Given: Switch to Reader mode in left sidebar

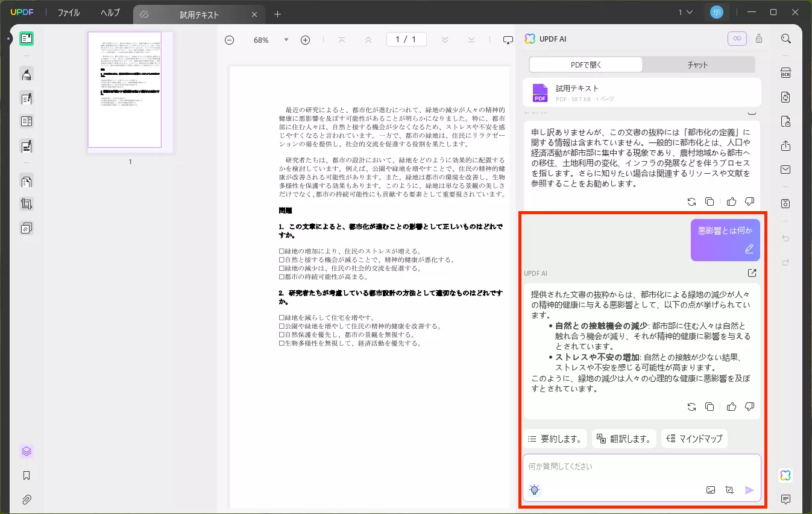Looking at the screenshot, I should pyautogui.click(x=27, y=39).
